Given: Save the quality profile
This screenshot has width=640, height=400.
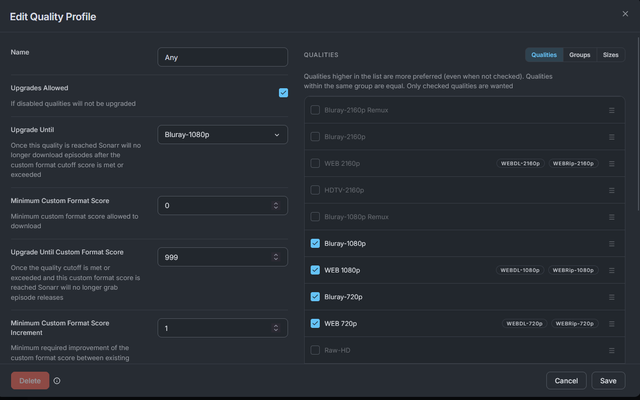Looking at the screenshot, I should coord(608,381).
